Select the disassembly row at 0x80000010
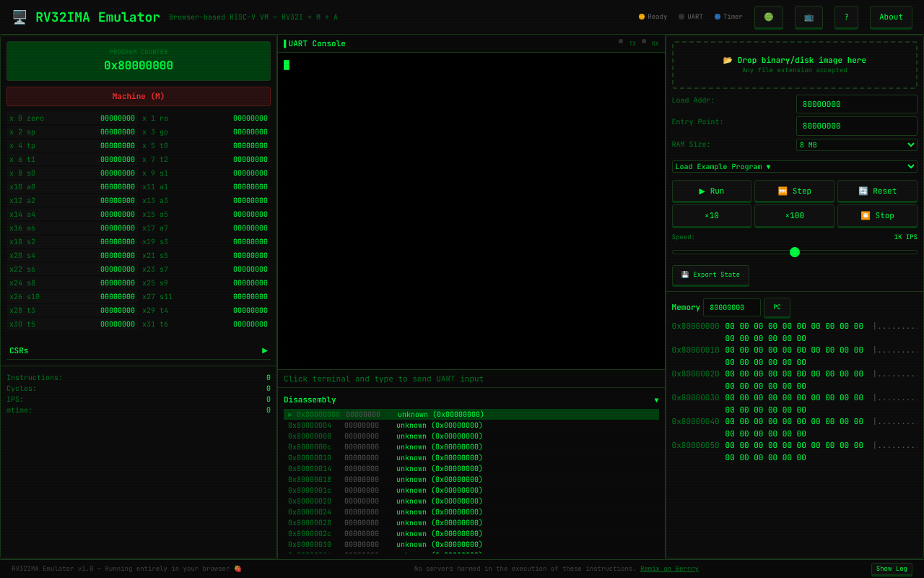924x578 pixels. pyautogui.click(x=471, y=458)
